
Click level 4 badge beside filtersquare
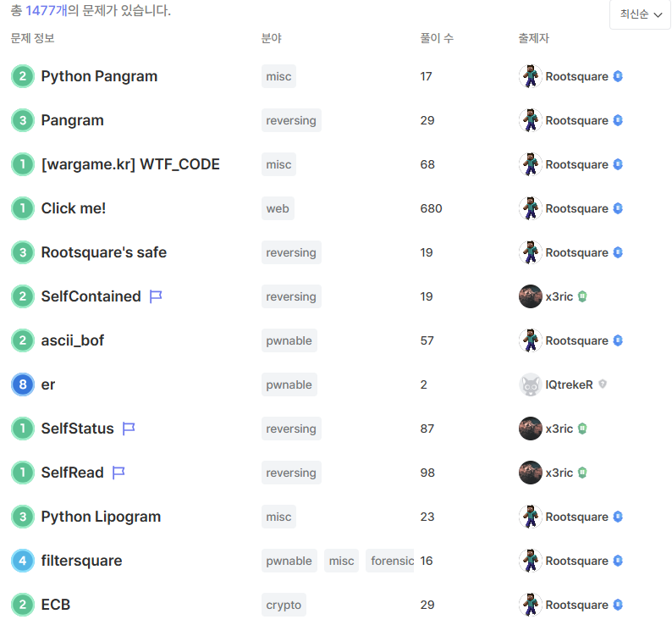[23, 561]
